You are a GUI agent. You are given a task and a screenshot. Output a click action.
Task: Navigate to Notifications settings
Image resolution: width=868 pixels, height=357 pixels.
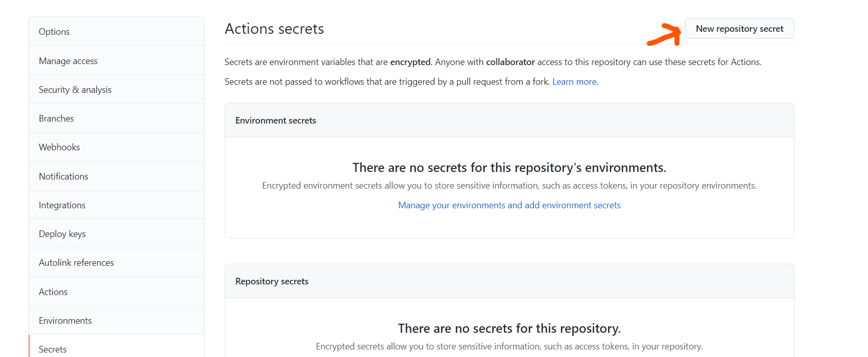(x=64, y=176)
